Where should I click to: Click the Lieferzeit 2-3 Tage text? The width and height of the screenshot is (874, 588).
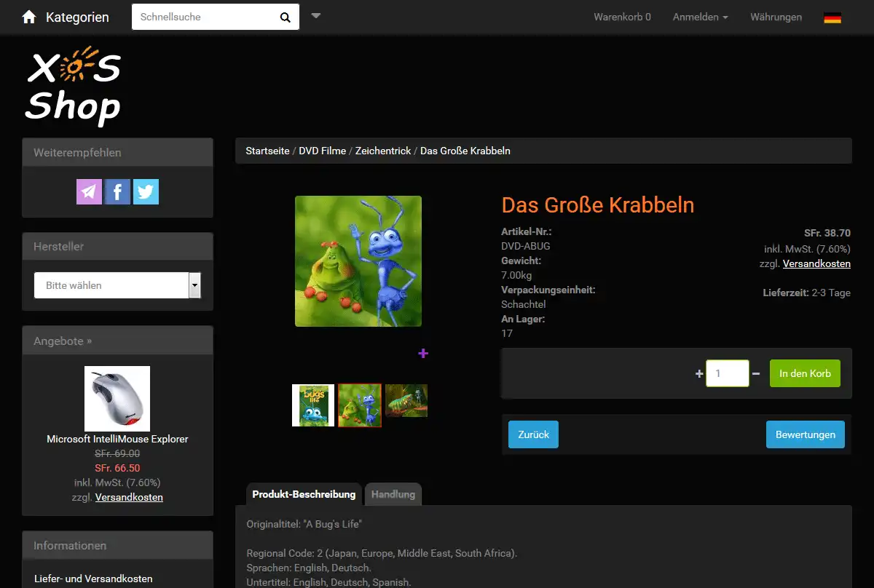(806, 293)
